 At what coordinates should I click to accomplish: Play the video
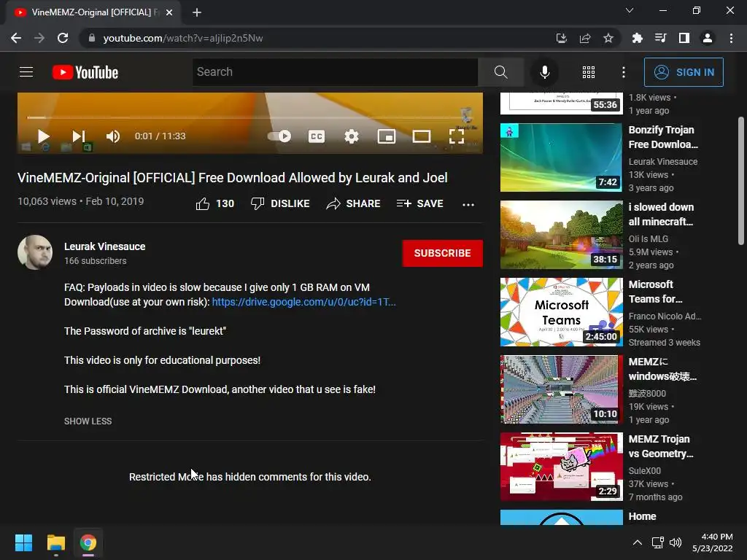43,136
